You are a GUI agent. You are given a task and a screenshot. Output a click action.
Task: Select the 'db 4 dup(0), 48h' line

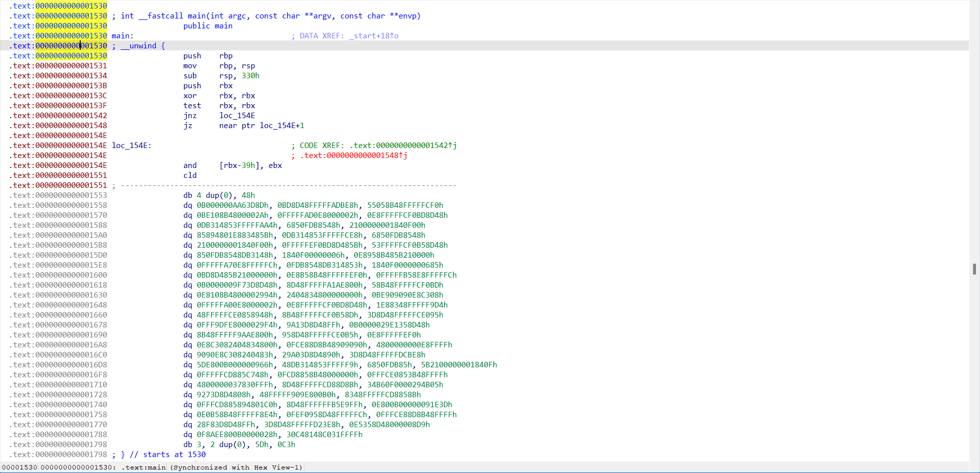pos(219,195)
